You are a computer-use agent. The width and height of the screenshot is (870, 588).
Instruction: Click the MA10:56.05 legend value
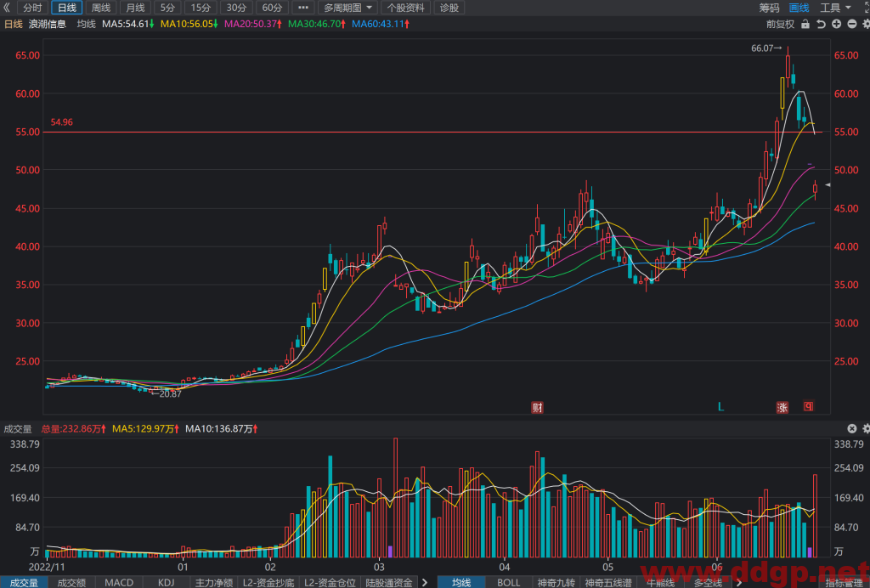pyautogui.click(x=189, y=25)
